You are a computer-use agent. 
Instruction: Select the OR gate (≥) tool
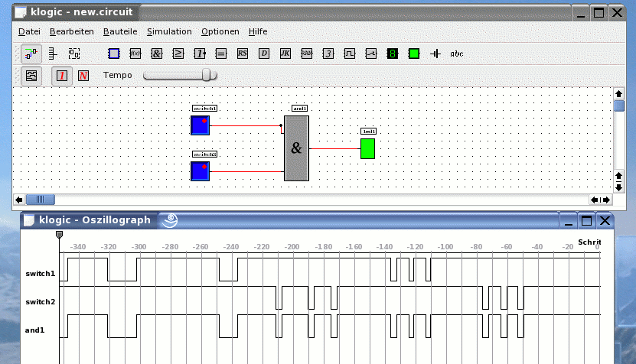178,54
